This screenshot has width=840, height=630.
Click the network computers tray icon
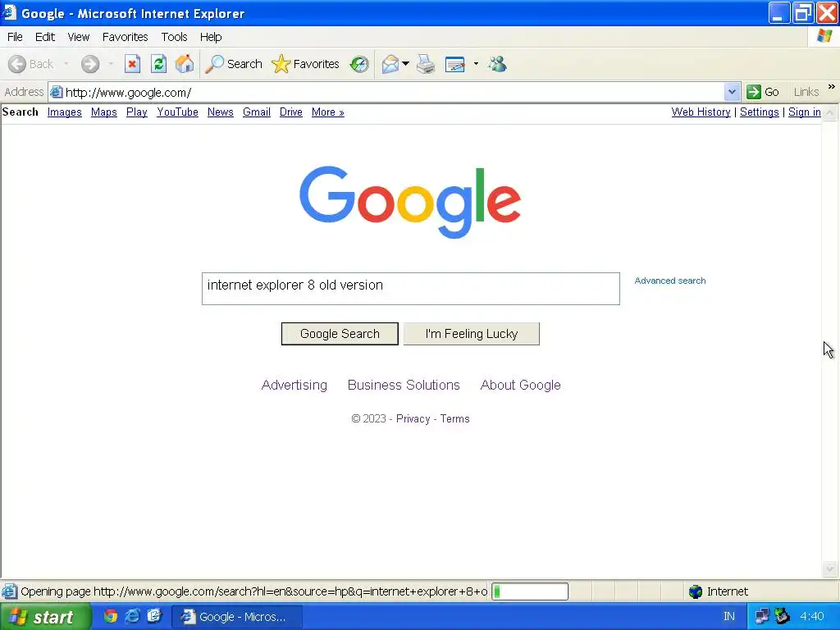[x=762, y=617]
